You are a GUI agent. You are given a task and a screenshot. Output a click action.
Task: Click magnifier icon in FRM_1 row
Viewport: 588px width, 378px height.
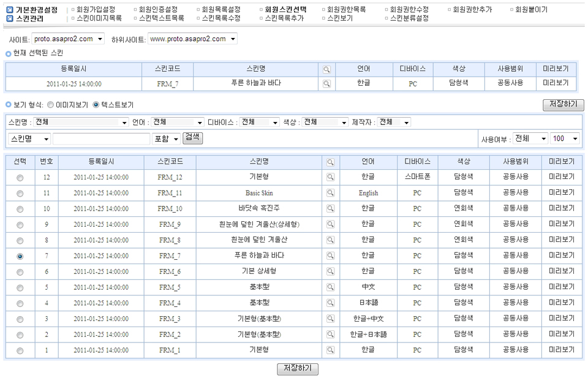click(x=330, y=350)
